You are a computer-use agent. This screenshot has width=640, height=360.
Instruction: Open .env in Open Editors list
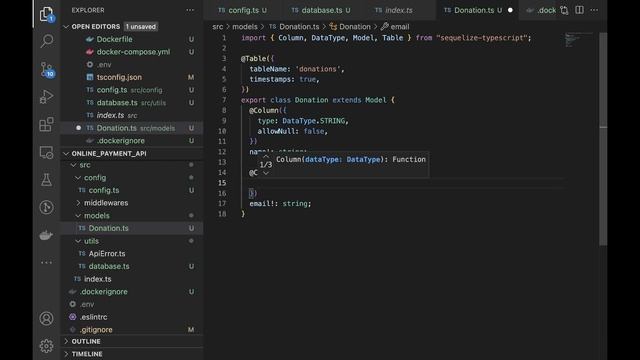pyautogui.click(x=132, y=64)
